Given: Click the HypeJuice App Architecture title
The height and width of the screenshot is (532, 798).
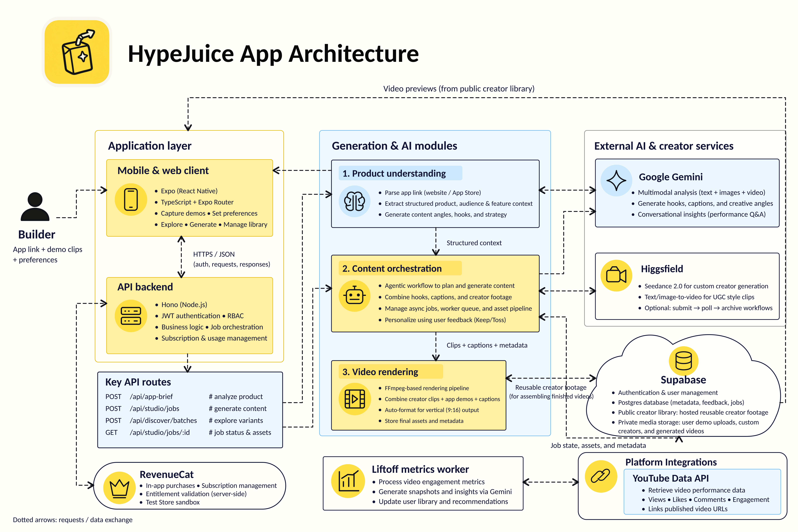Looking at the screenshot, I should pyautogui.click(x=273, y=54).
